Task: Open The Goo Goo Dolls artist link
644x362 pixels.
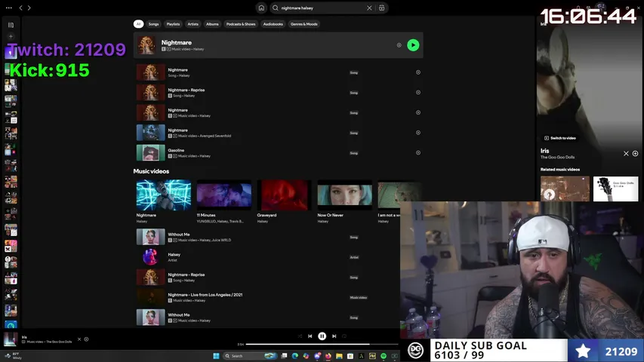Action: click(557, 157)
